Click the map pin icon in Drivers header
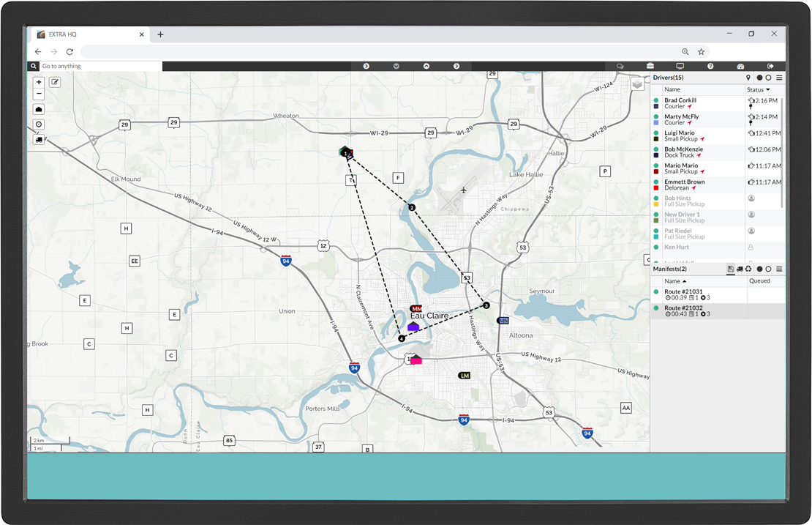 (748, 78)
